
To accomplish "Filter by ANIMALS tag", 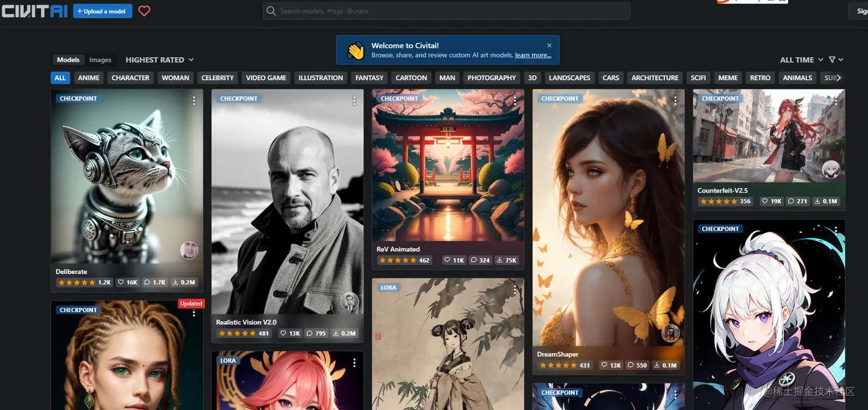I will point(798,78).
